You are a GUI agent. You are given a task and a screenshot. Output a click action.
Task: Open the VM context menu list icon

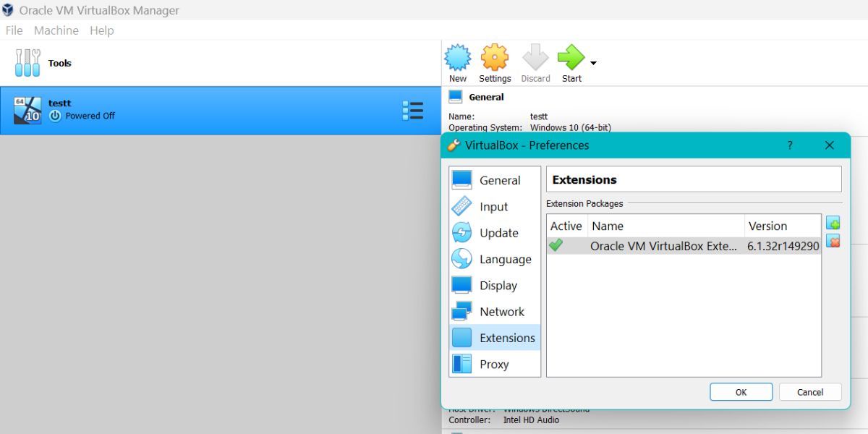coord(413,110)
